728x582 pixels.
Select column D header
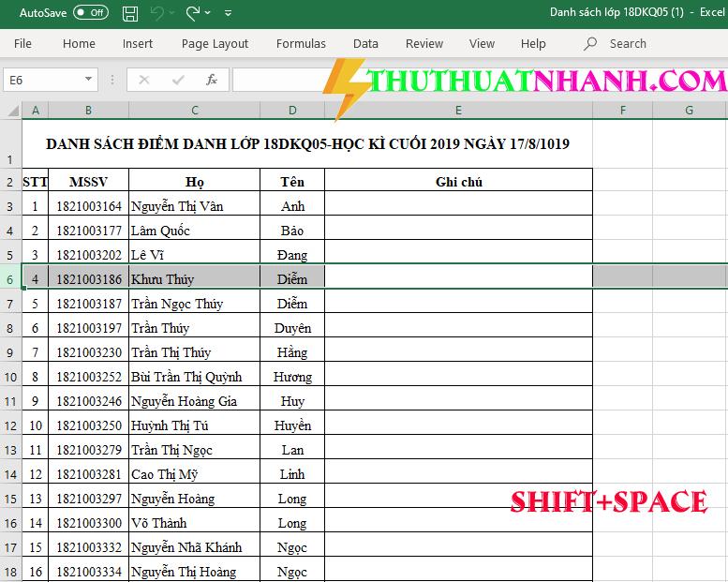[x=292, y=111]
